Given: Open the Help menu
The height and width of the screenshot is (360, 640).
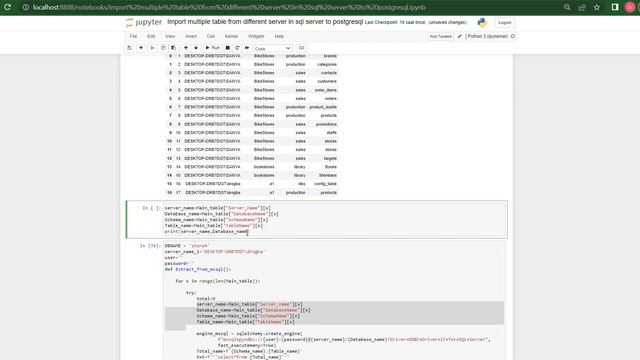Looking at the screenshot, I should (x=279, y=36).
